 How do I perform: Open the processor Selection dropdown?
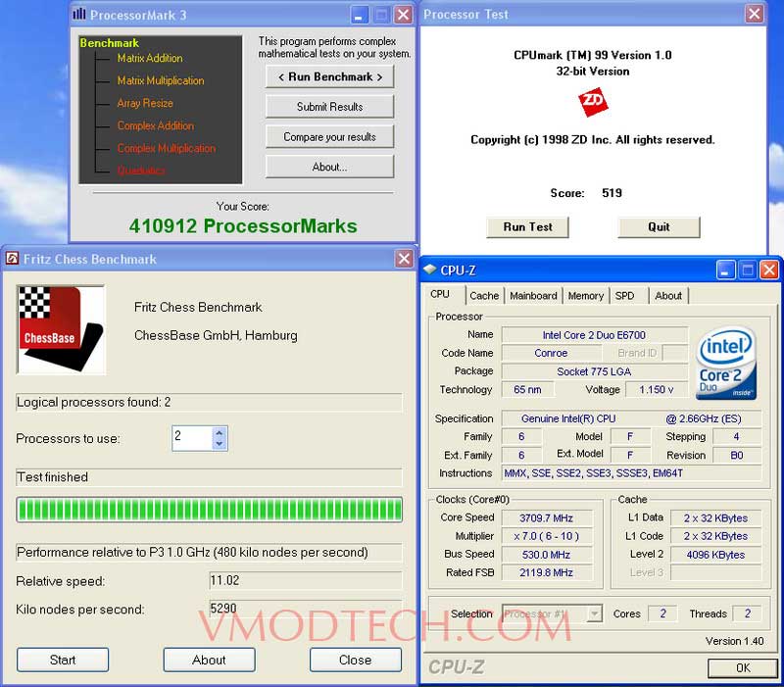594,613
